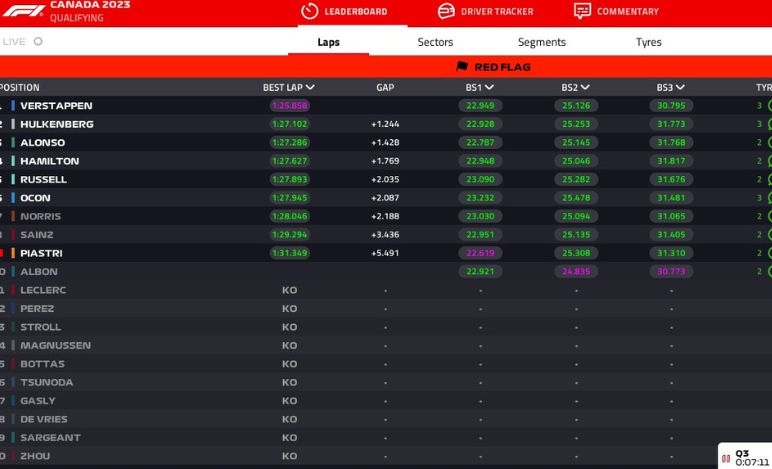Screen dimensions: 772x469
Task: Click the Commentary speech bubble icon
Action: coord(582,11)
